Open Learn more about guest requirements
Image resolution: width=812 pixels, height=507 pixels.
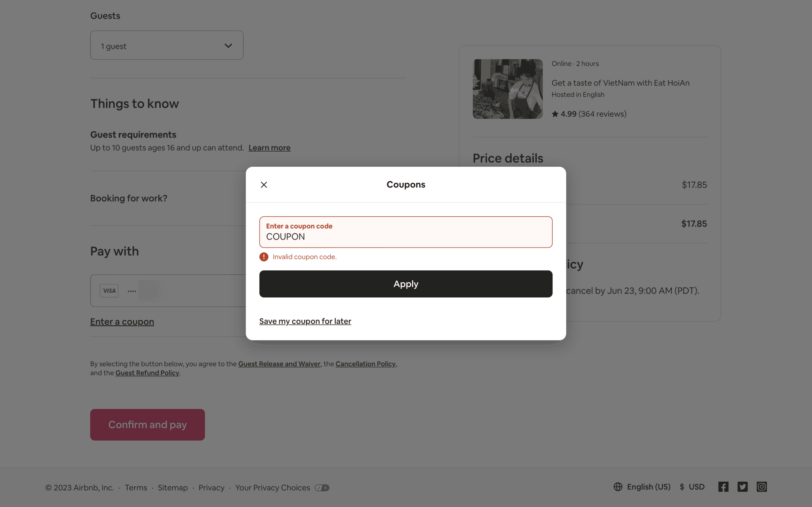click(270, 148)
